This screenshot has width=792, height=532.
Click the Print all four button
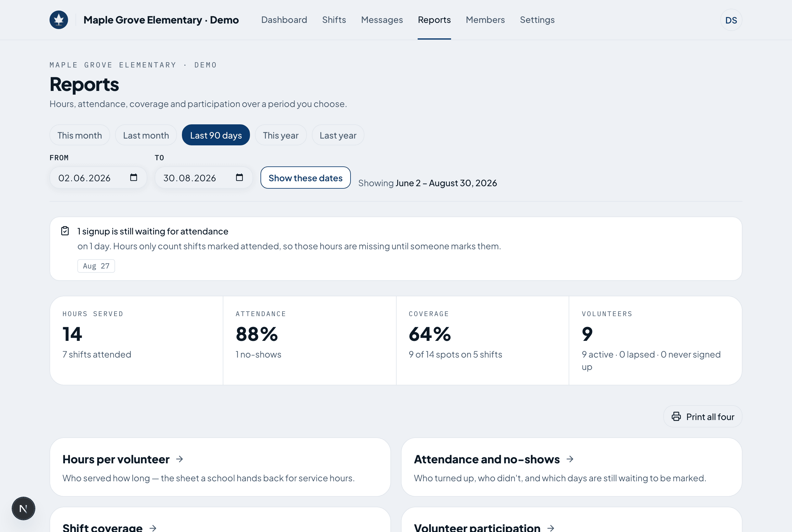coord(703,416)
